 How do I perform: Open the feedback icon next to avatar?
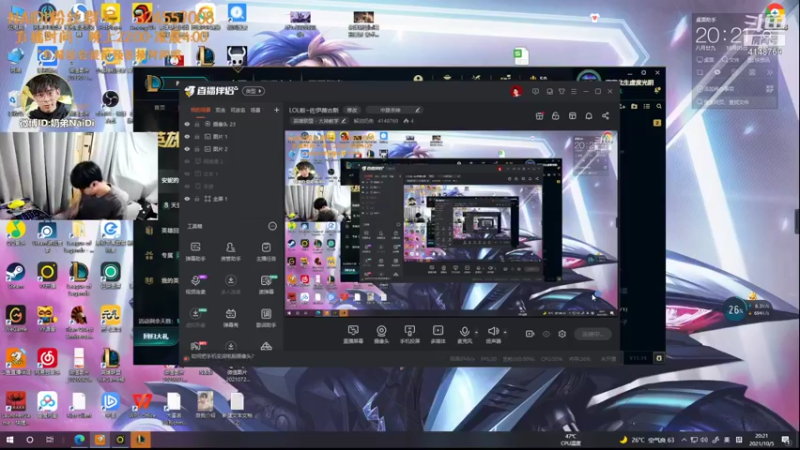535,91
